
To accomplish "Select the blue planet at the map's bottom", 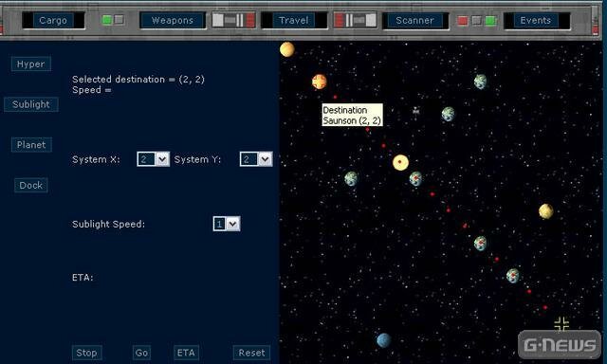I will (383, 340).
